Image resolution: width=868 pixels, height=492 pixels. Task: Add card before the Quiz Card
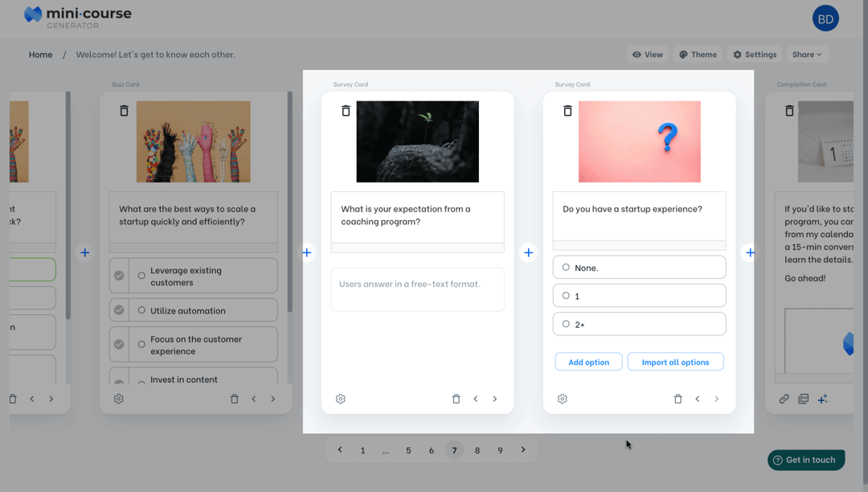pyautogui.click(x=84, y=252)
